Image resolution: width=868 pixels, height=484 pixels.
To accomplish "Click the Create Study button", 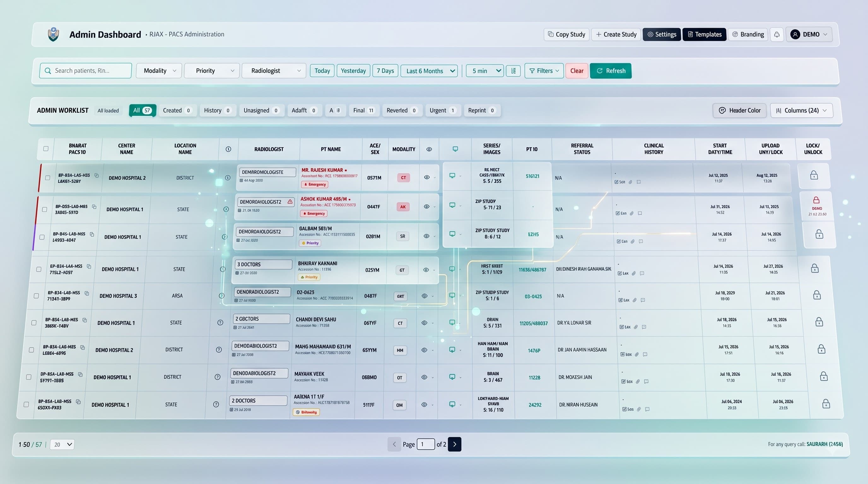I will tap(616, 34).
